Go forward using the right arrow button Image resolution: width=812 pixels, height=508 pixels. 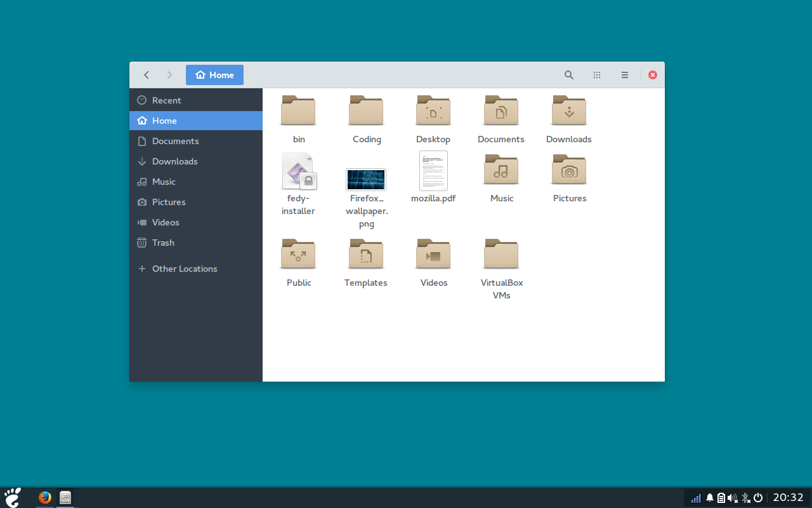tap(169, 75)
